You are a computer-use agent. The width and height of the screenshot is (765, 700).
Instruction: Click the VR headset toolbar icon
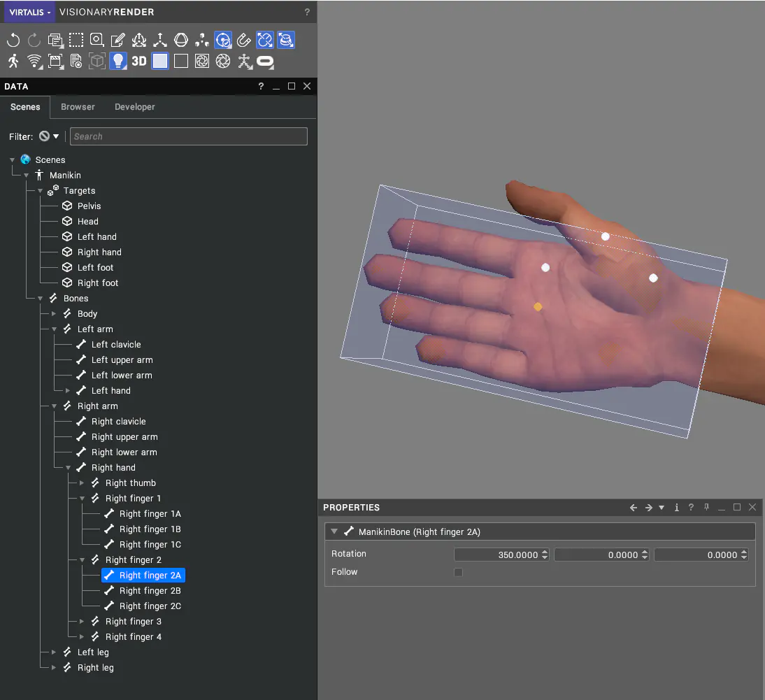(x=265, y=61)
